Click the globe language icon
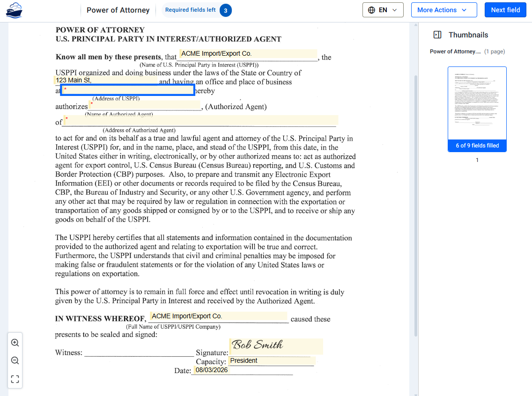Screen dimensions: 532x396 (x=371, y=10)
